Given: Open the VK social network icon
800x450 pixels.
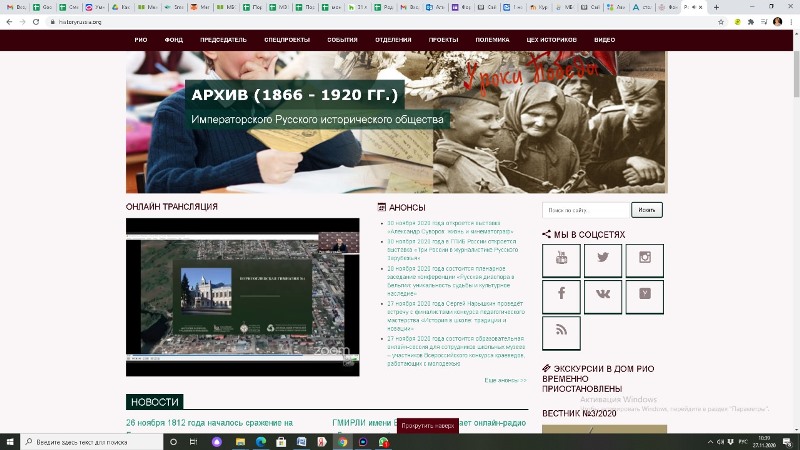Looking at the screenshot, I should [x=603, y=296].
